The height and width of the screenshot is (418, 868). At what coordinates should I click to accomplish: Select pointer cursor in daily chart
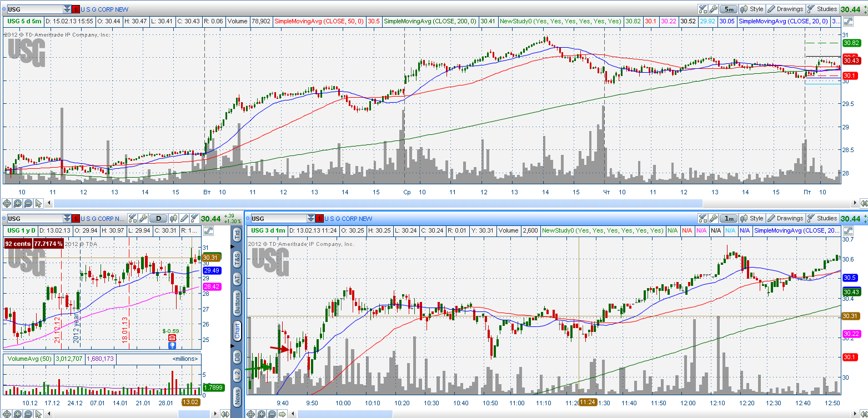(x=38, y=414)
